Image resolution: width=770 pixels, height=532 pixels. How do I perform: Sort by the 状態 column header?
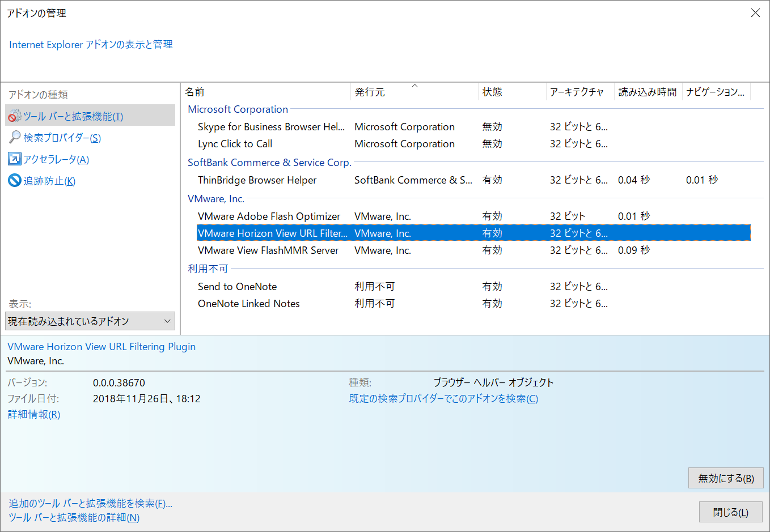point(512,92)
